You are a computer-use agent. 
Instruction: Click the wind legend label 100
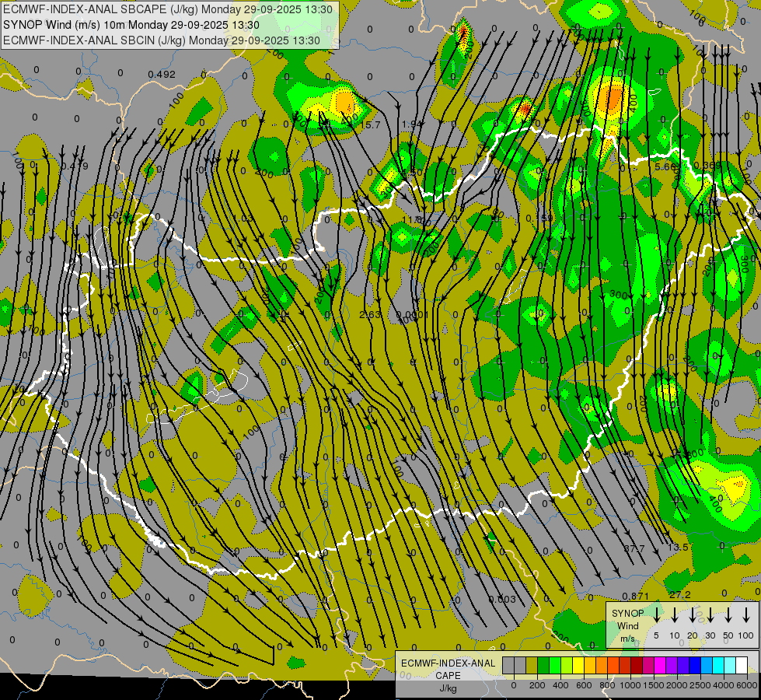(746, 636)
